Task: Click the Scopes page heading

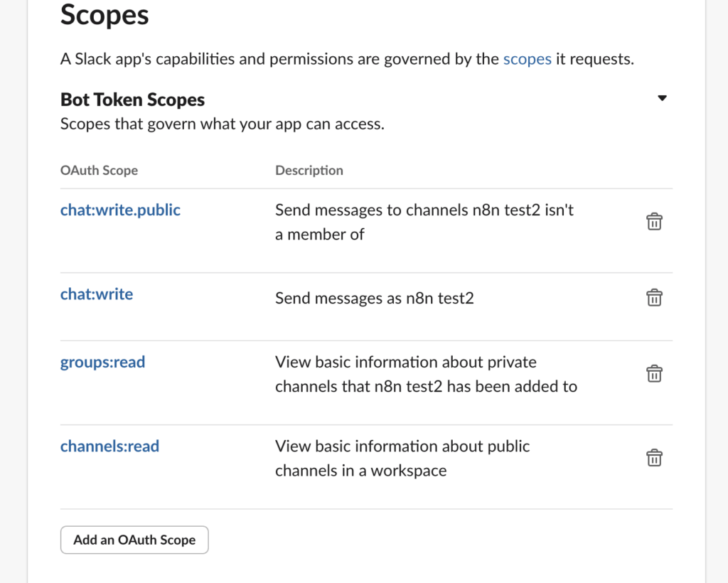Action: pos(105,15)
